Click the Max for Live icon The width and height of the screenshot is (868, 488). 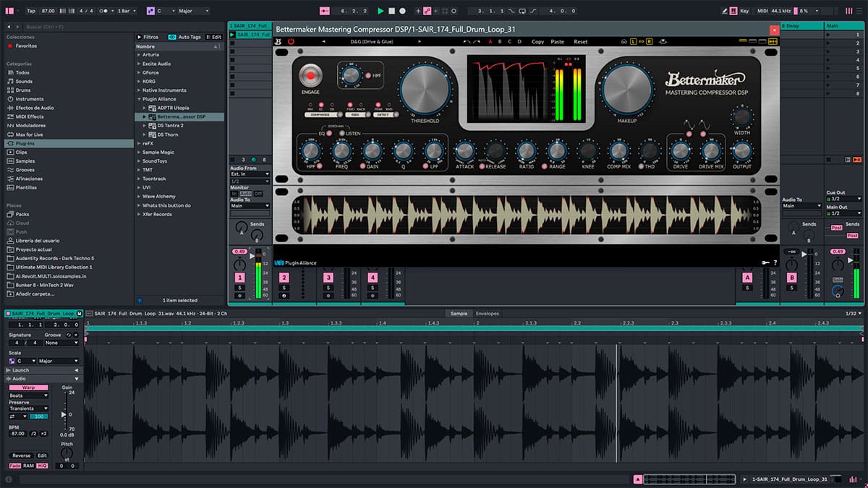(9, 134)
